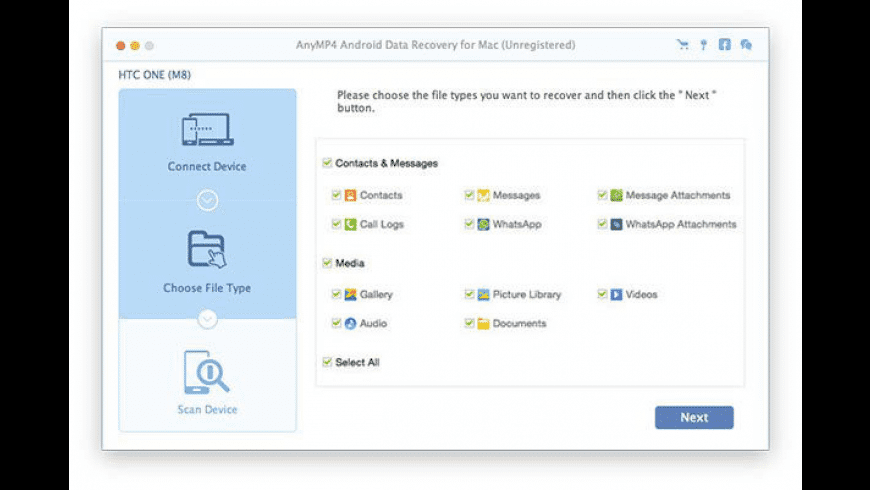The width and height of the screenshot is (870, 490).
Task: Click the chevron circle below Choose File Type
Action: [x=208, y=319]
